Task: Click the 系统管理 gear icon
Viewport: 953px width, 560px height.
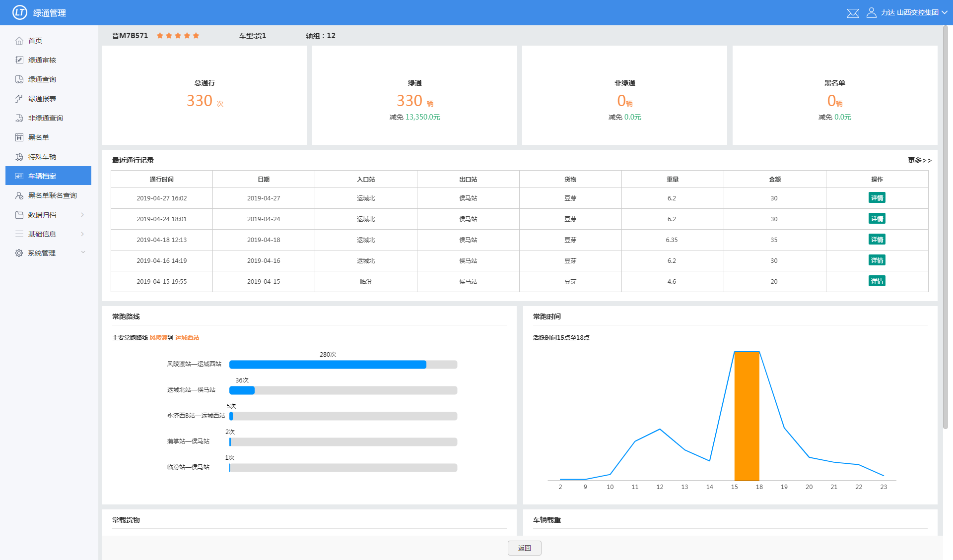Action: tap(19, 253)
